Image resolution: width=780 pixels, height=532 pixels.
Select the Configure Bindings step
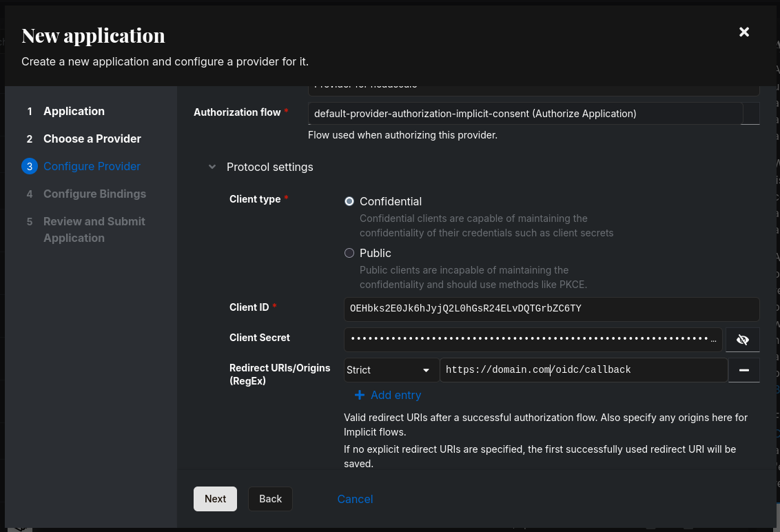(94, 194)
